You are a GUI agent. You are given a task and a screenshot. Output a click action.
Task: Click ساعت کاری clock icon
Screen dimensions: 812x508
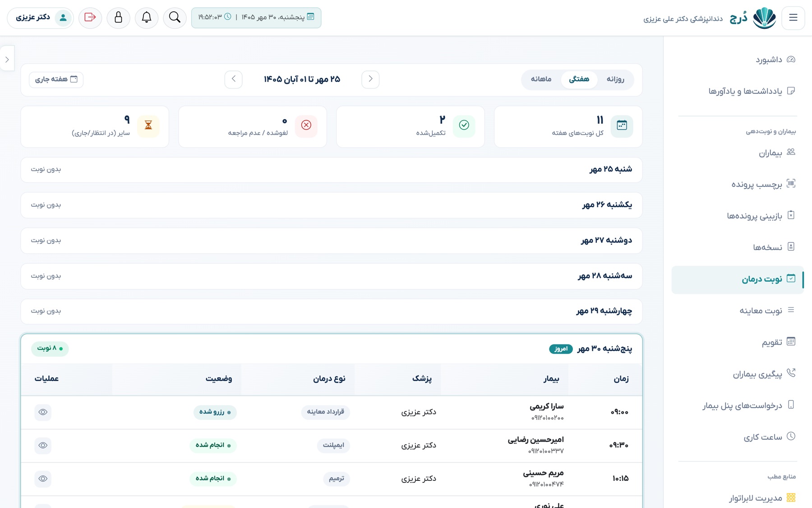791,436
